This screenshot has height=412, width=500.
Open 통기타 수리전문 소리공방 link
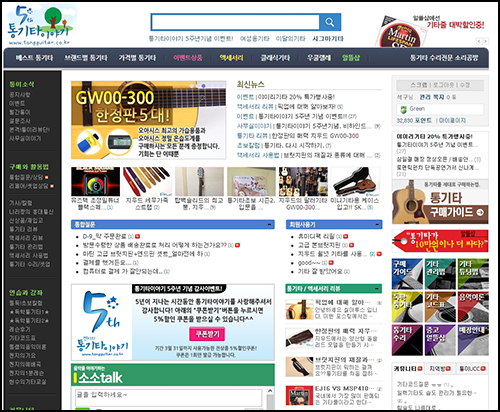(x=444, y=58)
